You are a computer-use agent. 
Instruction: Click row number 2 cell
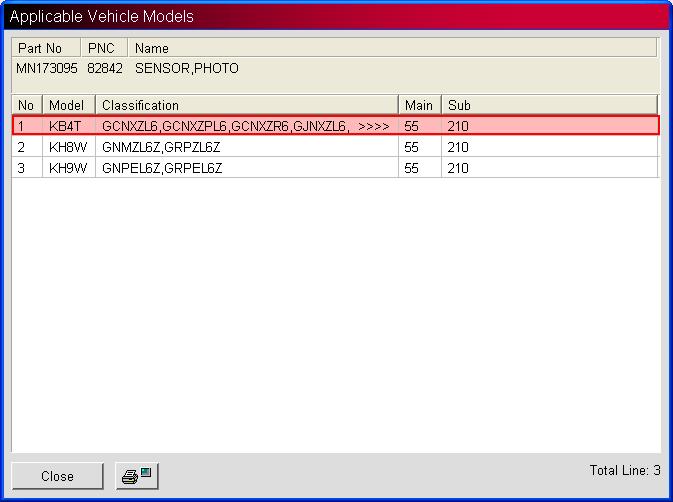pyautogui.click(x=27, y=147)
